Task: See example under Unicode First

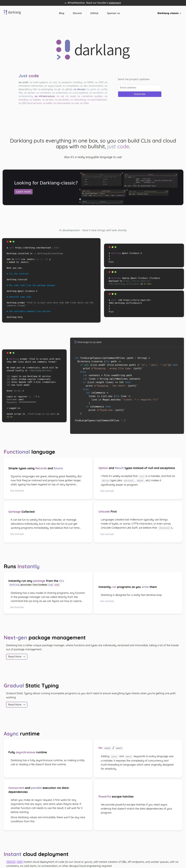Action: [x=107, y=534]
